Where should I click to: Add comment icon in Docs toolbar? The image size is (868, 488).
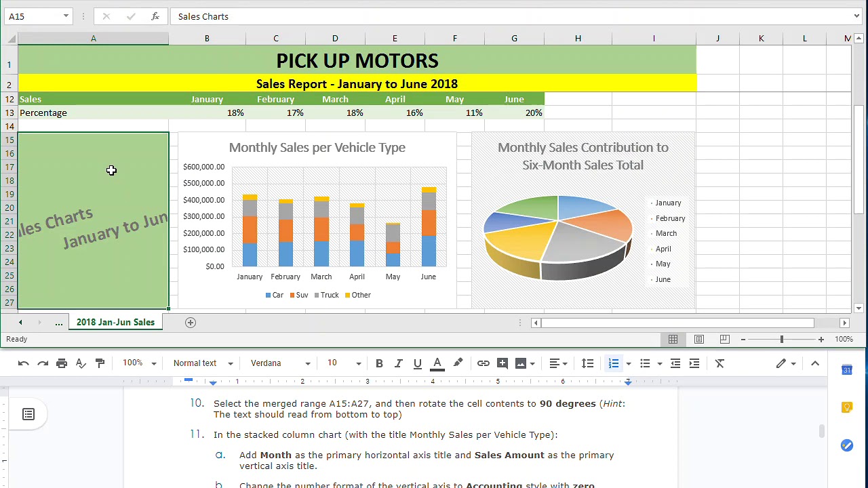pos(502,363)
